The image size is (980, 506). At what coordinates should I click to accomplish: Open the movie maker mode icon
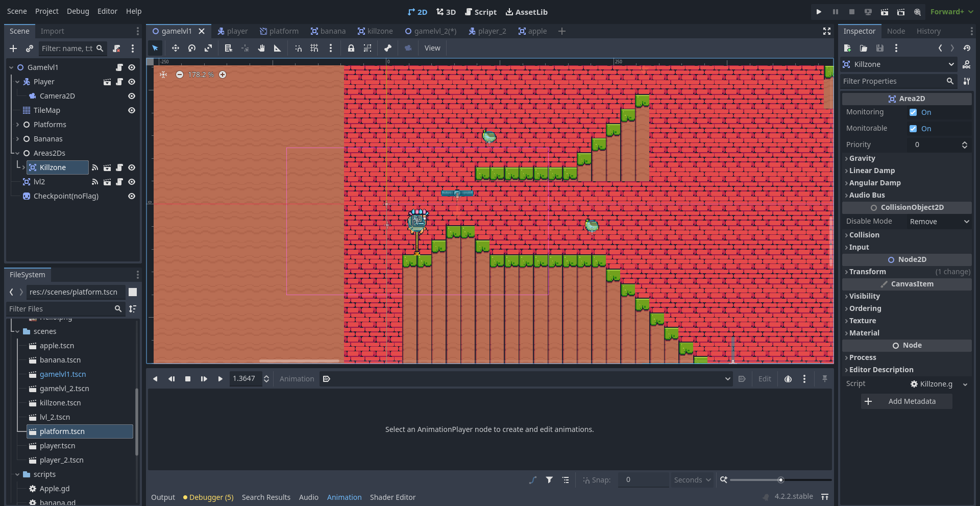tap(917, 12)
